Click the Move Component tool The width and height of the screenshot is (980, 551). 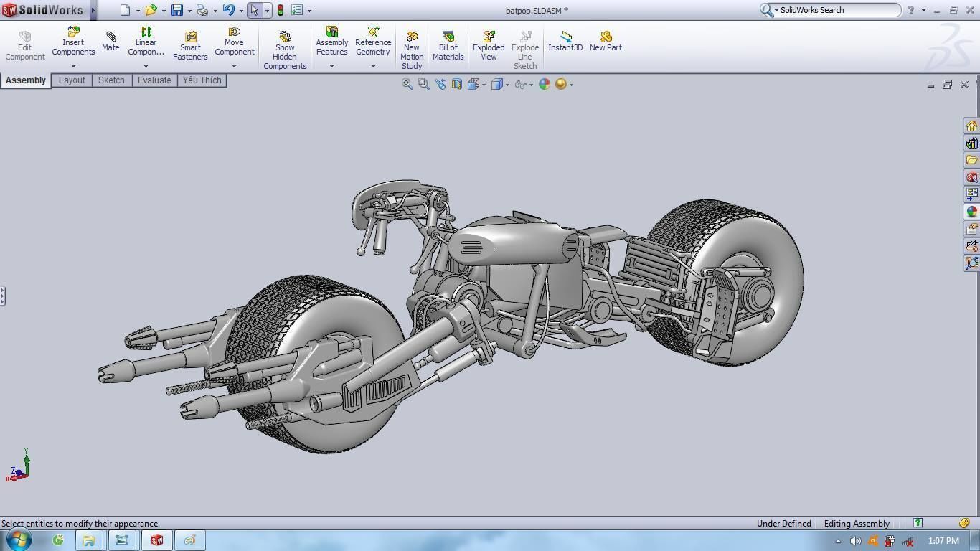coord(234,42)
